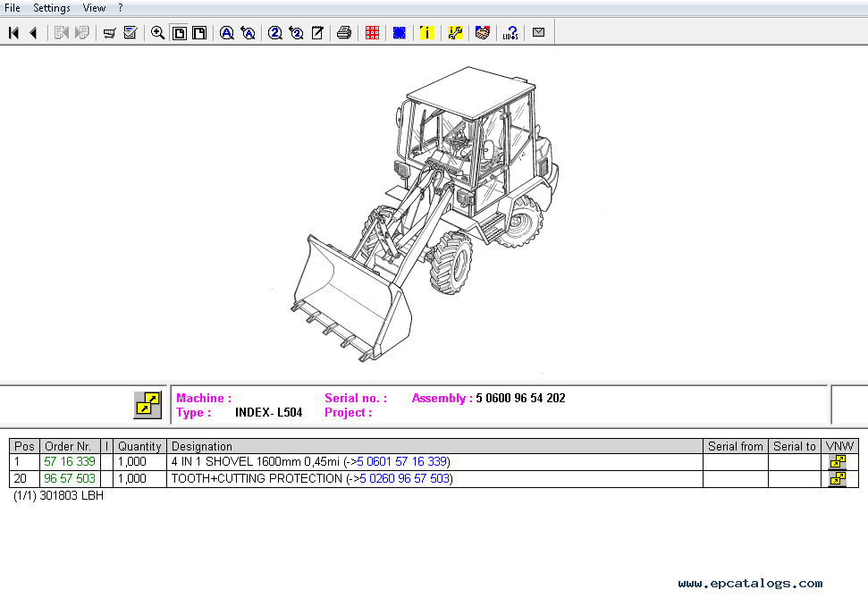Open the order checklist icon
Image resolution: width=868 pixels, height=598 pixels.
(x=131, y=33)
